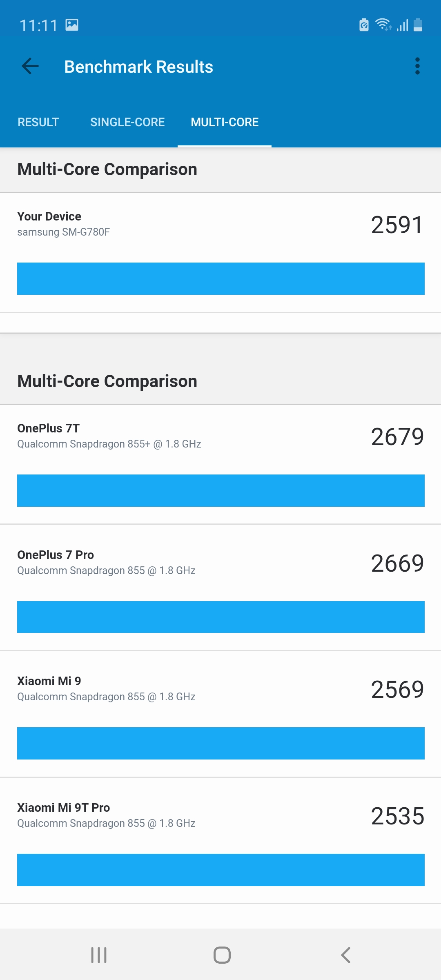This screenshot has height=980, width=441.
Task: Switch to the SINGLE-CORE tab
Action: (x=127, y=122)
